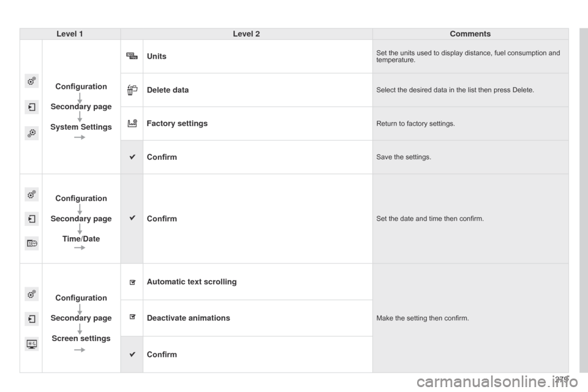Click the System Settings gear icon

31,133
